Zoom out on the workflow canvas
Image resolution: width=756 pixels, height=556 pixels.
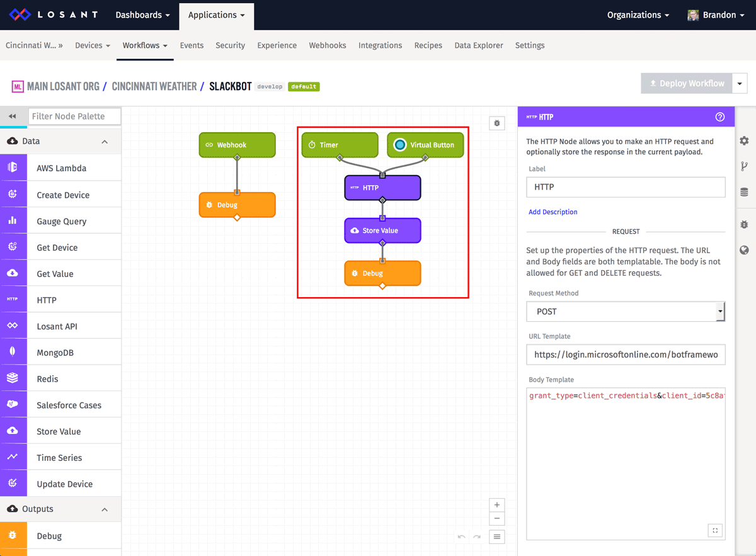pos(497,519)
